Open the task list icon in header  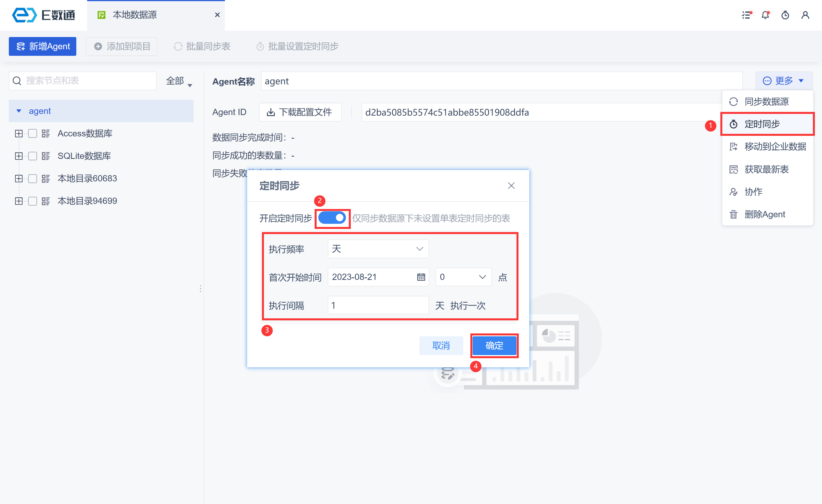(x=746, y=15)
